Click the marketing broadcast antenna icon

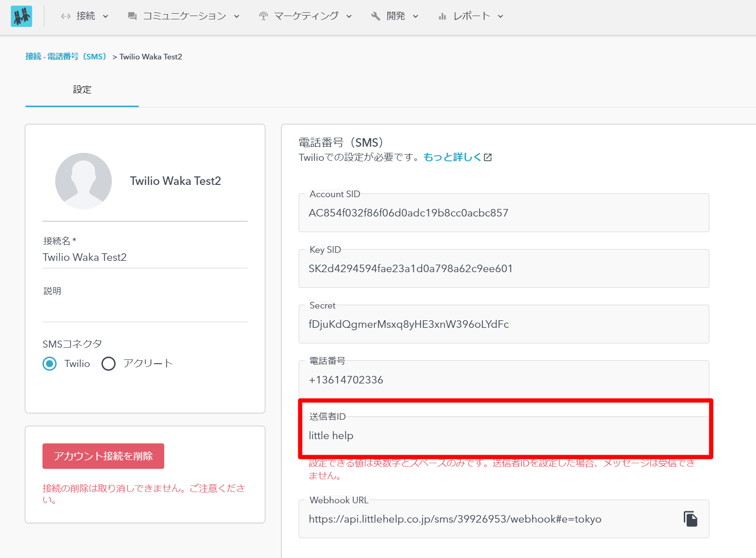pos(263,17)
